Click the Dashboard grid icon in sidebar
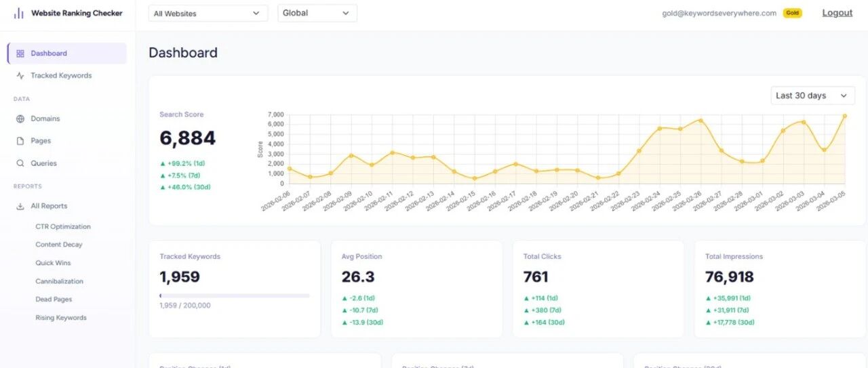The width and height of the screenshot is (868, 368). tap(20, 54)
